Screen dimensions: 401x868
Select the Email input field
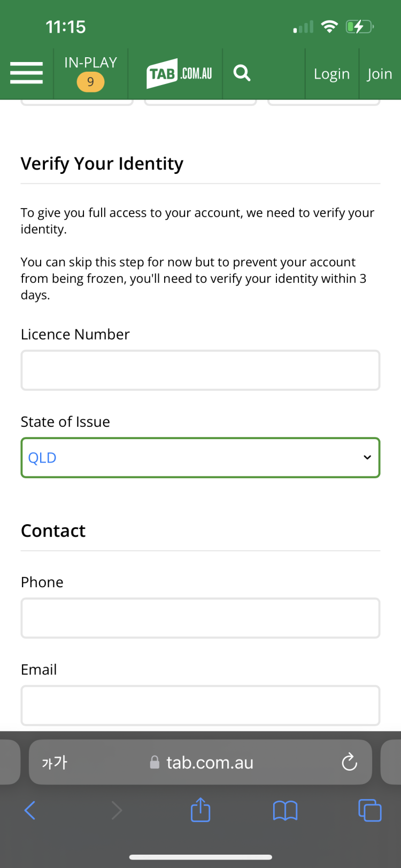200,705
